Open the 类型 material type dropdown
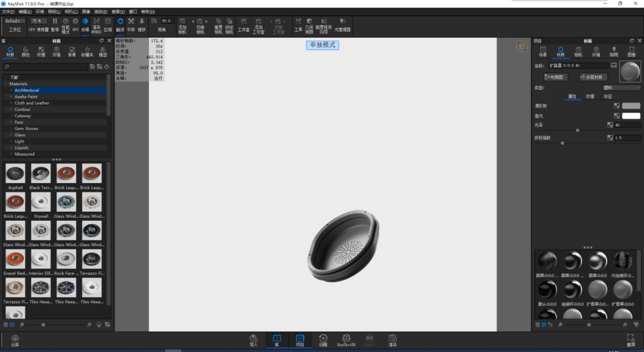Screen dimensions: 644x352 pyautogui.click(x=622, y=88)
